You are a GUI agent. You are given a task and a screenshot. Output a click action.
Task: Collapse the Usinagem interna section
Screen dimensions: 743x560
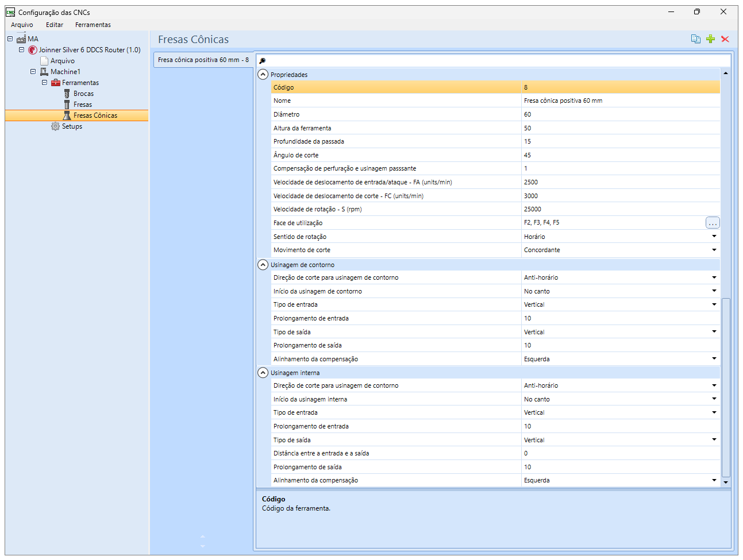coord(263,373)
